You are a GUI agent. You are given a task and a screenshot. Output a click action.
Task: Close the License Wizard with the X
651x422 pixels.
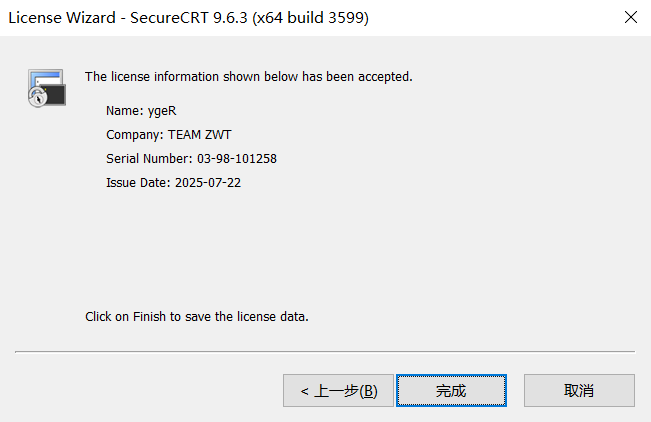coord(631,17)
